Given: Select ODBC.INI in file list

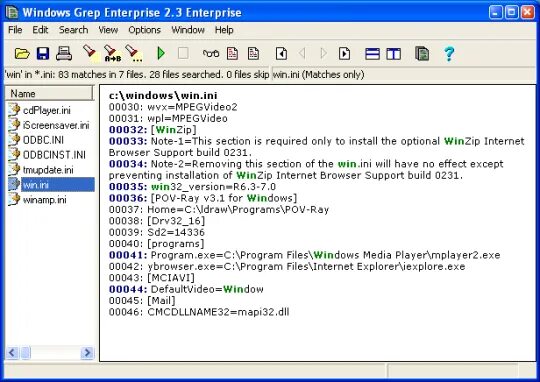Looking at the screenshot, I should click(x=43, y=140).
